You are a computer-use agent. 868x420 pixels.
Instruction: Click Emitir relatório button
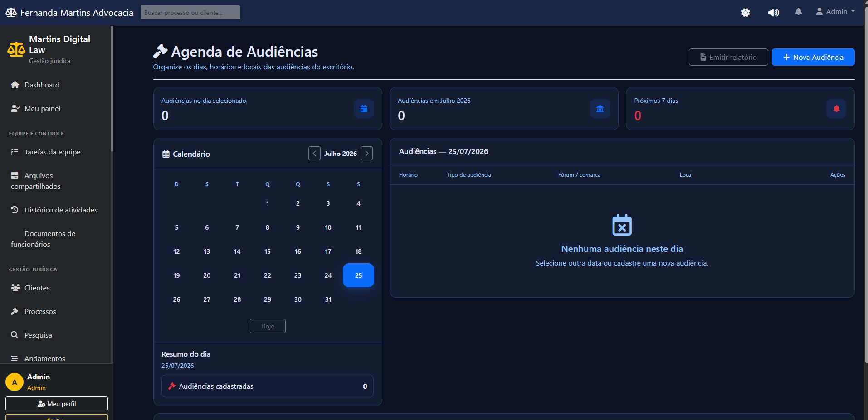click(x=728, y=57)
